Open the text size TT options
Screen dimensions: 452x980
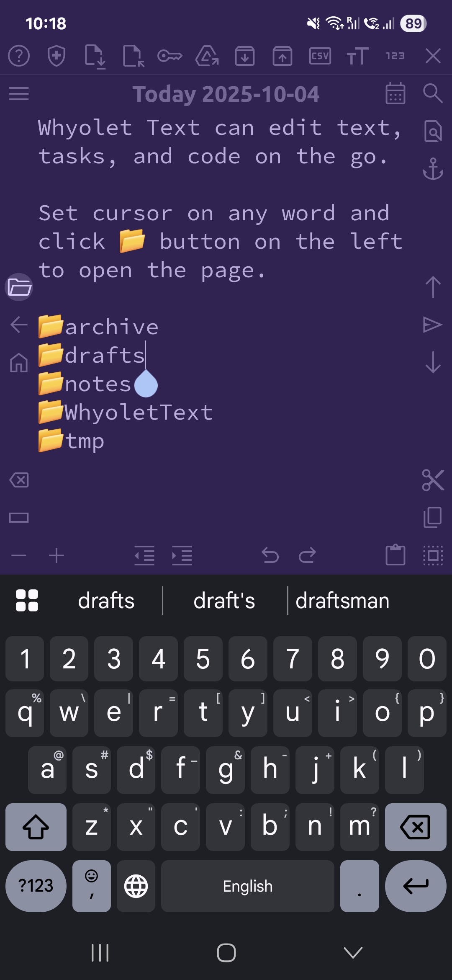(x=358, y=56)
